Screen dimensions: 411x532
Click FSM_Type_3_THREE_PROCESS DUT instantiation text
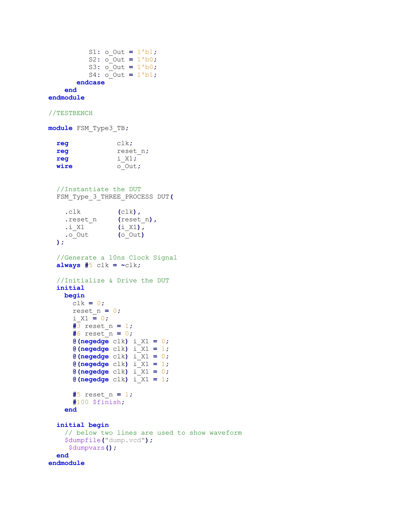115,197
